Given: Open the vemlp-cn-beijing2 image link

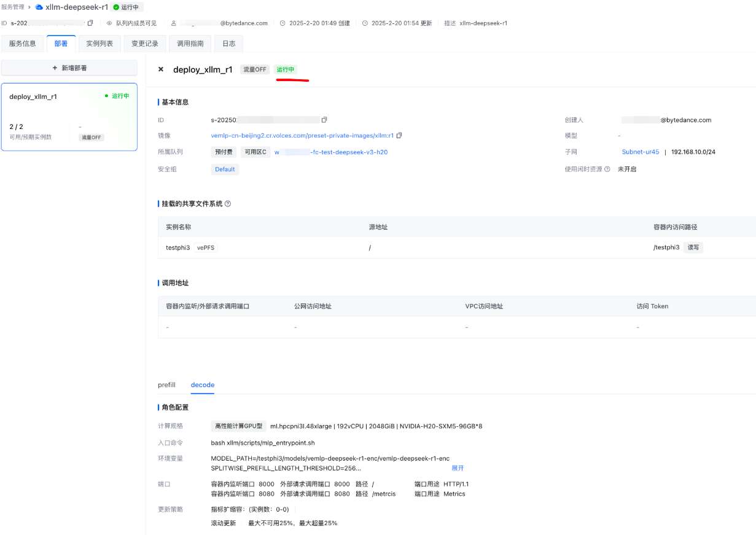Looking at the screenshot, I should pos(302,135).
